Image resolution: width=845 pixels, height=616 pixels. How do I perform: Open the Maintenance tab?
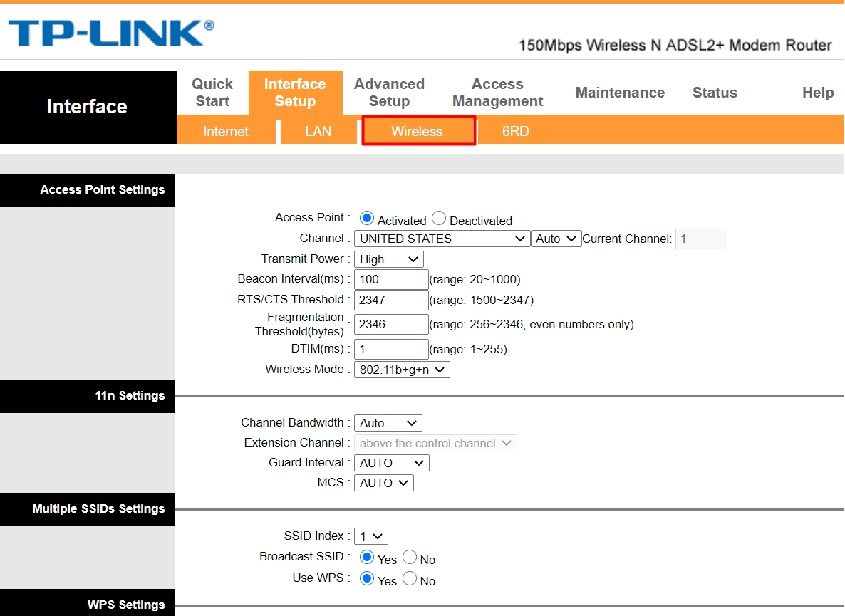pyautogui.click(x=620, y=93)
